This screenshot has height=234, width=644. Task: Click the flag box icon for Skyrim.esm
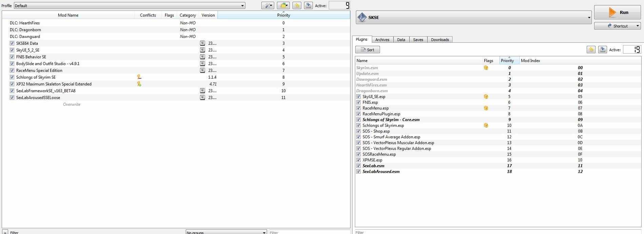coord(486,68)
